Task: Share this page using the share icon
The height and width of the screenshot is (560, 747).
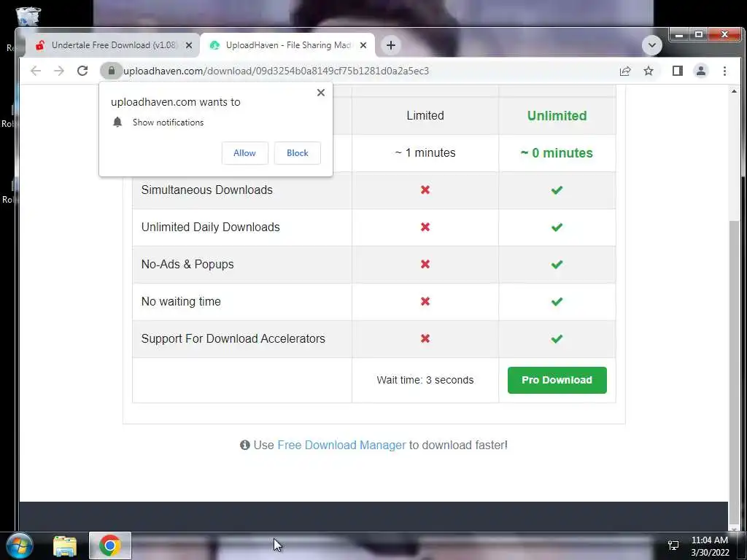Action: (625, 71)
